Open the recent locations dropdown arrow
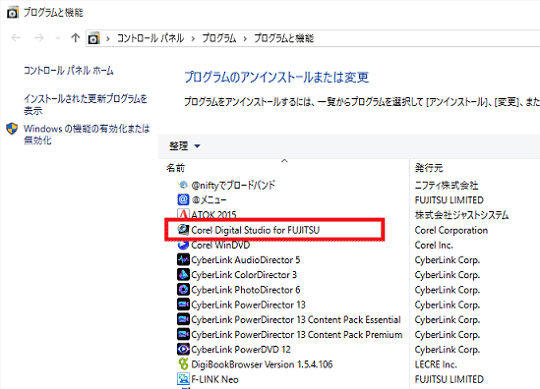This screenshot has height=389, width=540. 58,38
